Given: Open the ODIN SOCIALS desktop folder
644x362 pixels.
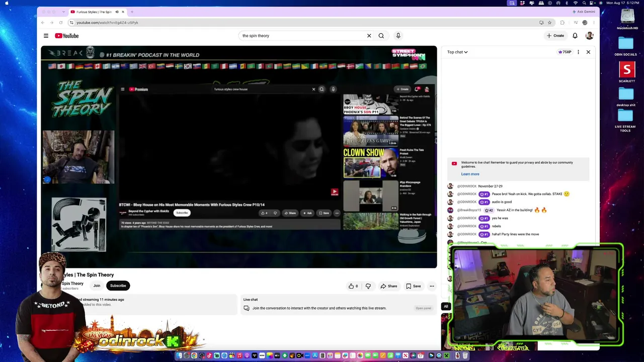Looking at the screenshot, I should pyautogui.click(x=626, y=46).
